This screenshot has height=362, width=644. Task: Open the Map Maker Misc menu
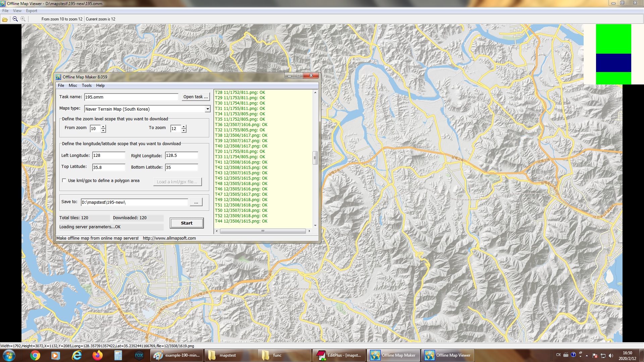(73, 85)
